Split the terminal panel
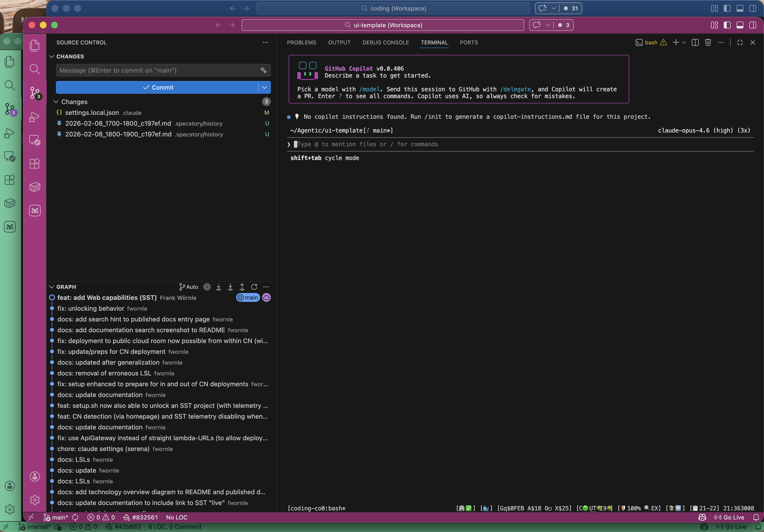The height and width of the screenshot is (532, 764). coord(695,42)
